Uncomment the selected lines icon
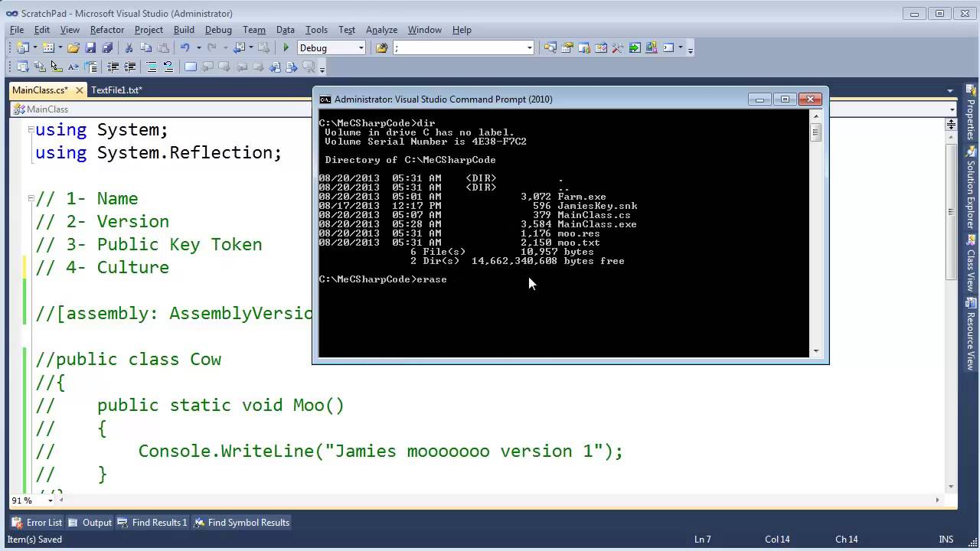The width and height of the screenshot is (980, 551). coord(168,67)
